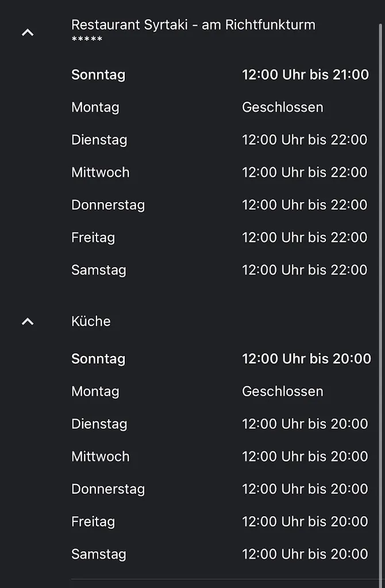Collapse the Restaurant Syrtaki hours chevron
This screenshot has height=588, width=385.
tap(28, 33)
